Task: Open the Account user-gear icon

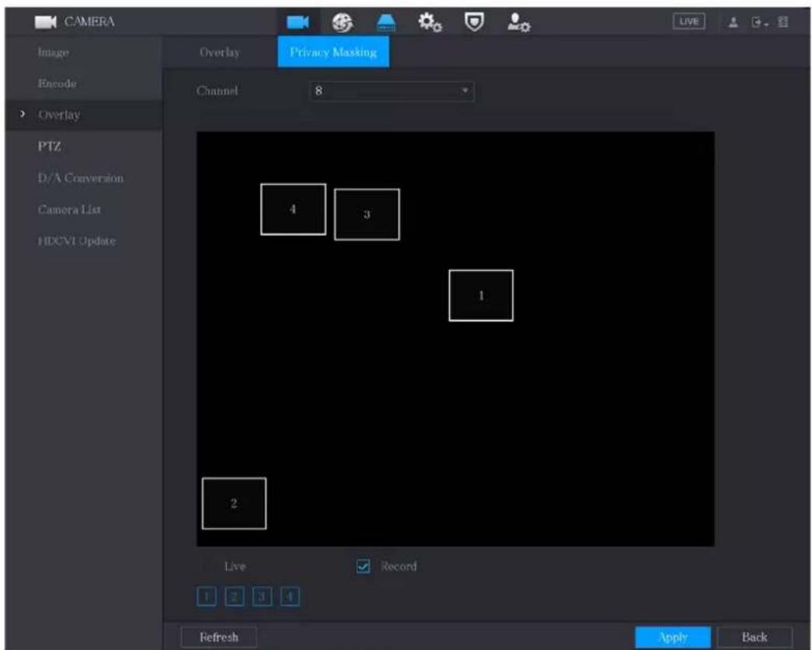Action: pyautogui.click(x=518, y=23)
